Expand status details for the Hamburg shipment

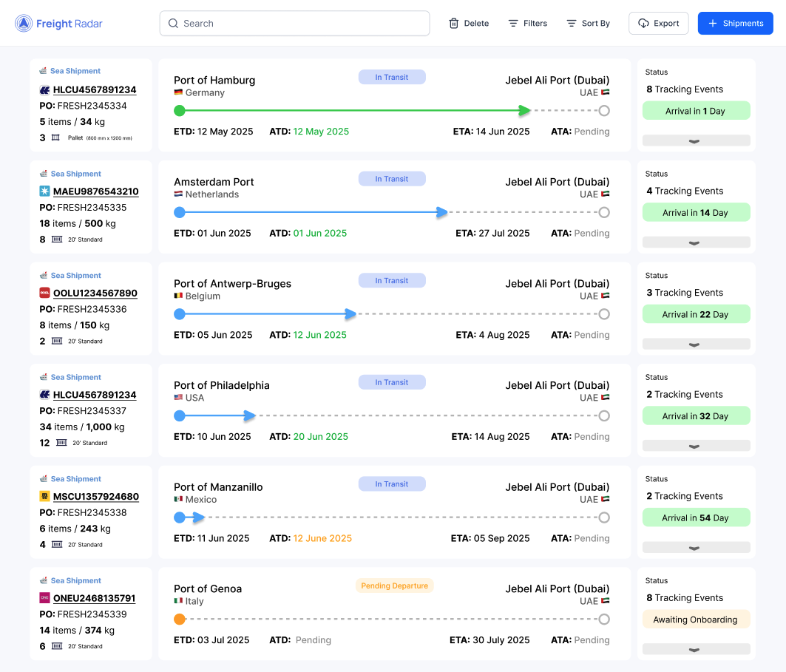tap(696, 140)
